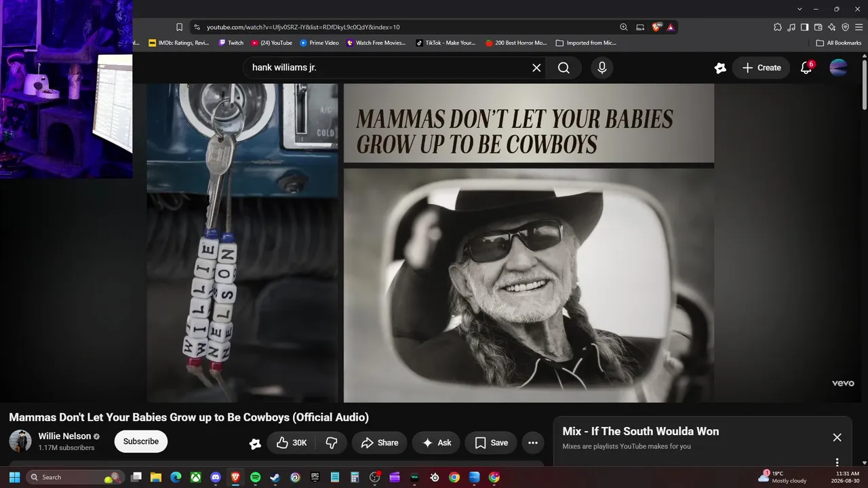Open Brave Wallet icon
This screenshot has width=868, height=488.
(x=818, y=27)
